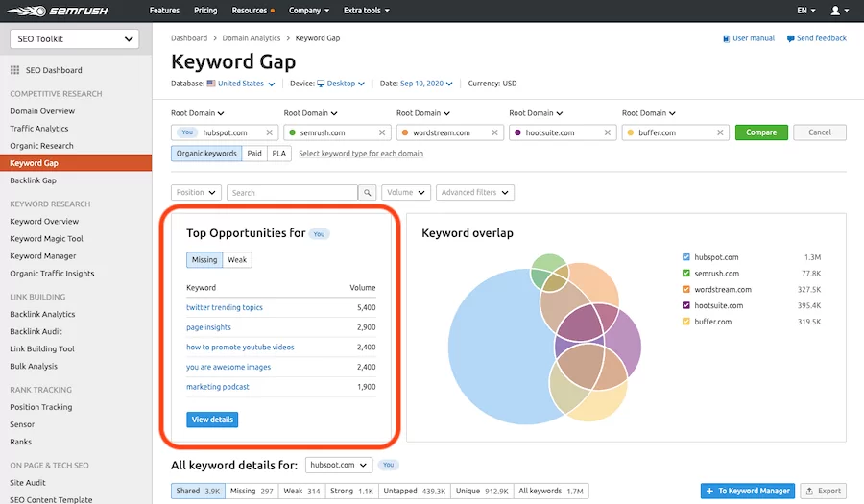Image resolution: width=864 pixels, height=504 pixels.
Task: Click the View details button
Action: [x=212, y=420]
